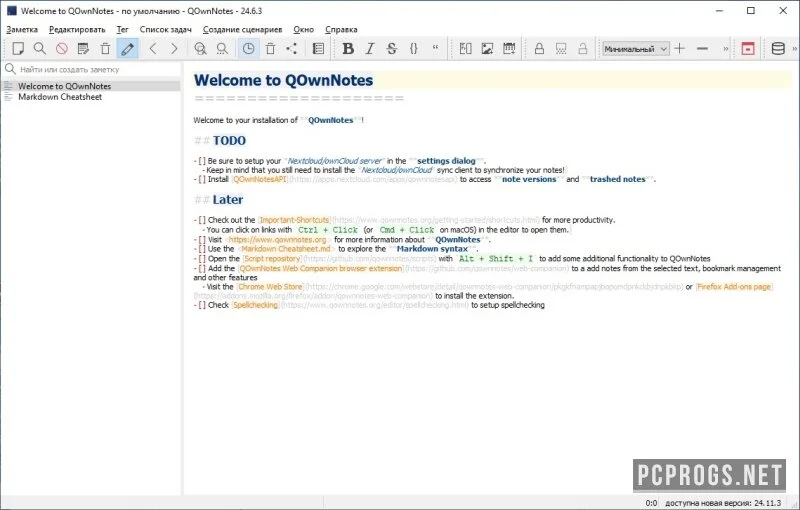This screenshot has width=800, height=510.
Task: Click the replace-text-in-note icon
Action: tap(222, 48)
